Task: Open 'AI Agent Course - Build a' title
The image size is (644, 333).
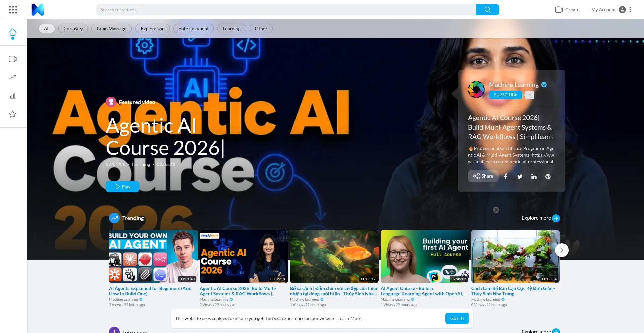Action: (424, 291)
